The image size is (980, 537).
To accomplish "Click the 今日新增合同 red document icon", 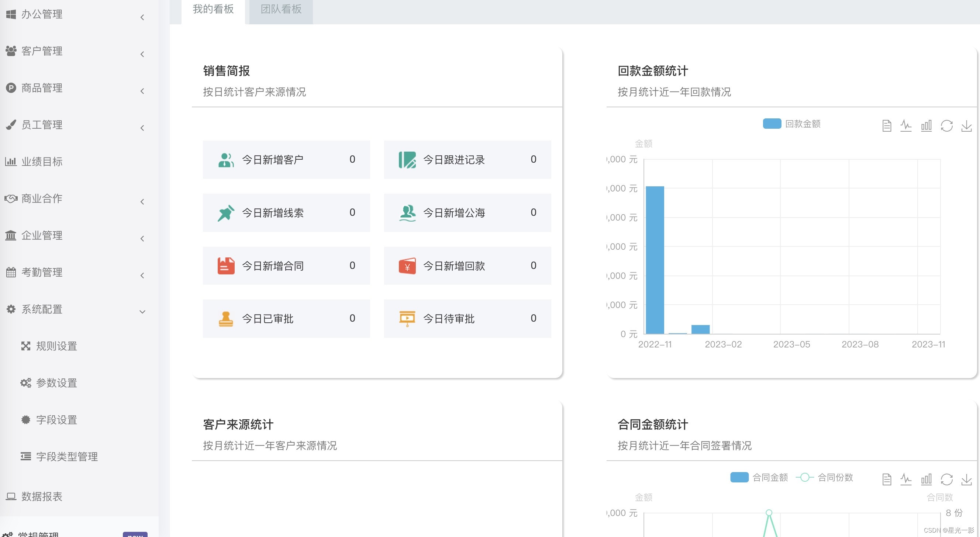I will coord(225,266).
